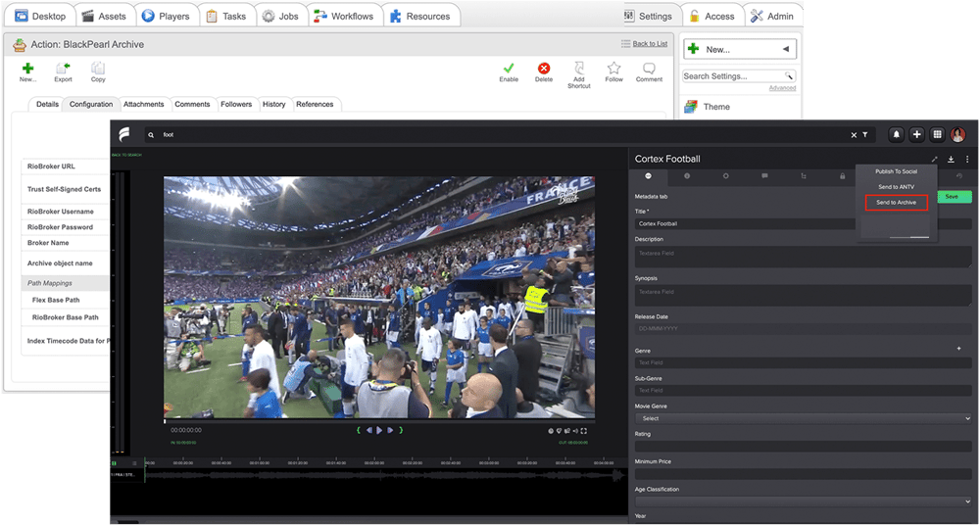Open the Assets tab
The height and width of the screenshot is (525, 980).
pos(104,17)
